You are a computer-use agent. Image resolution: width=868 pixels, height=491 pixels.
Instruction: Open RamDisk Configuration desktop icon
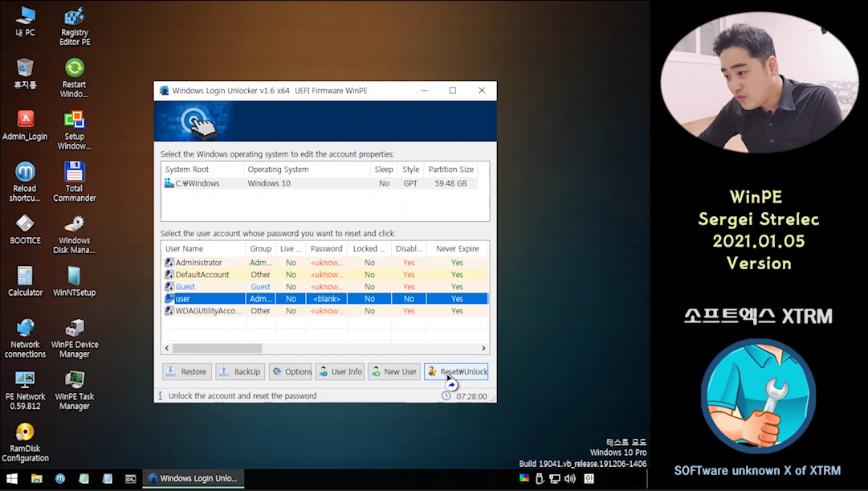(25, 442)
